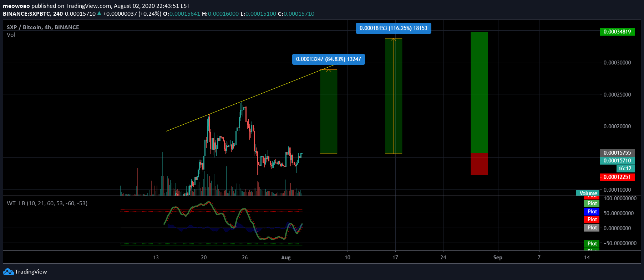Viewport: 644px width, 280px height.
Task: Click the 10 date on time axis
Action: coord(348,258)
